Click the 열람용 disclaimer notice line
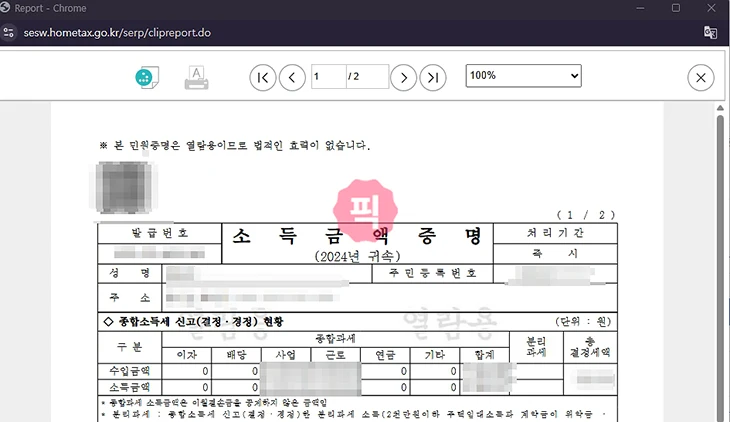 click(x=235, y=145)
